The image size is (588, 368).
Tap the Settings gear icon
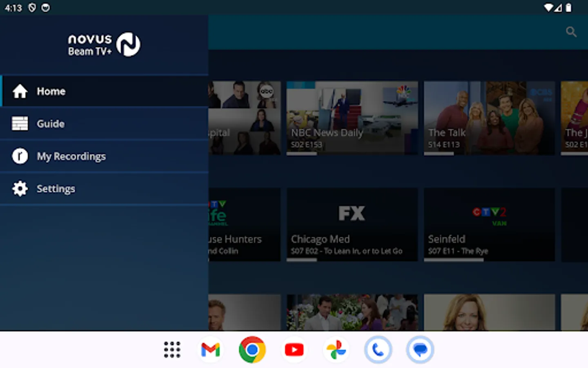coord(20,188)
